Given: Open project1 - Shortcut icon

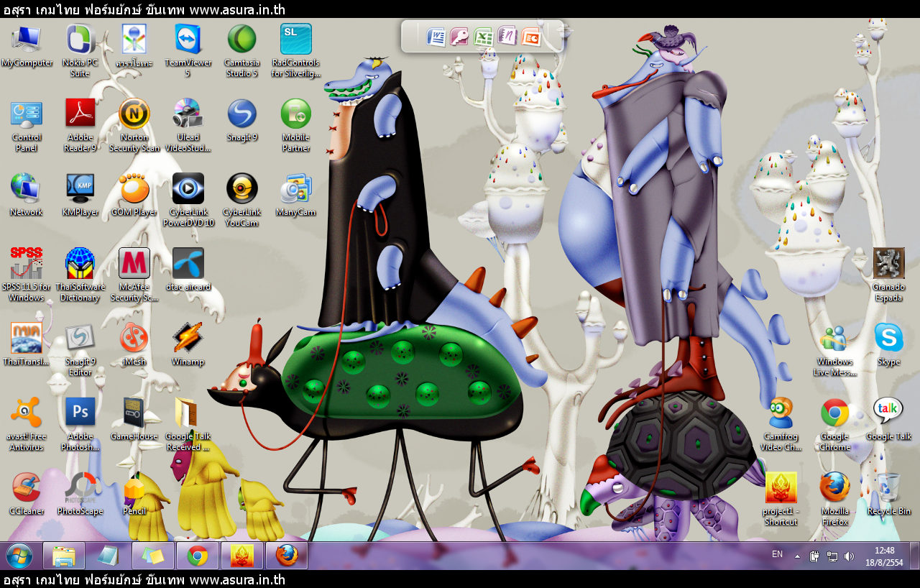Looking at the screenshot, I should (781, 500).
